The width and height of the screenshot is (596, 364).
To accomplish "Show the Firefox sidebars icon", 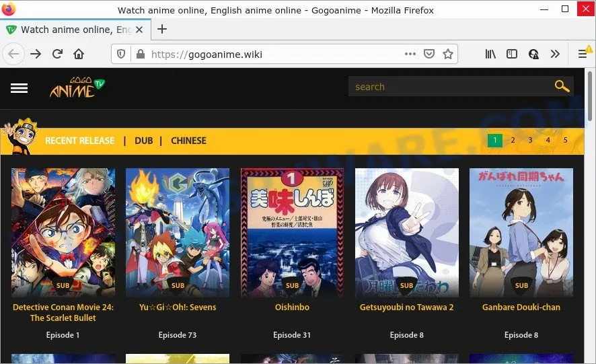I will 512,54.
